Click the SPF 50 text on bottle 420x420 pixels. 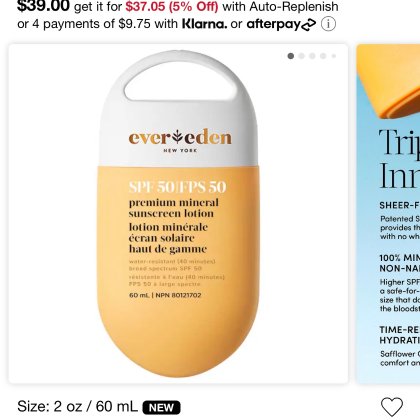pyautogui.click(x=153, y=187)
